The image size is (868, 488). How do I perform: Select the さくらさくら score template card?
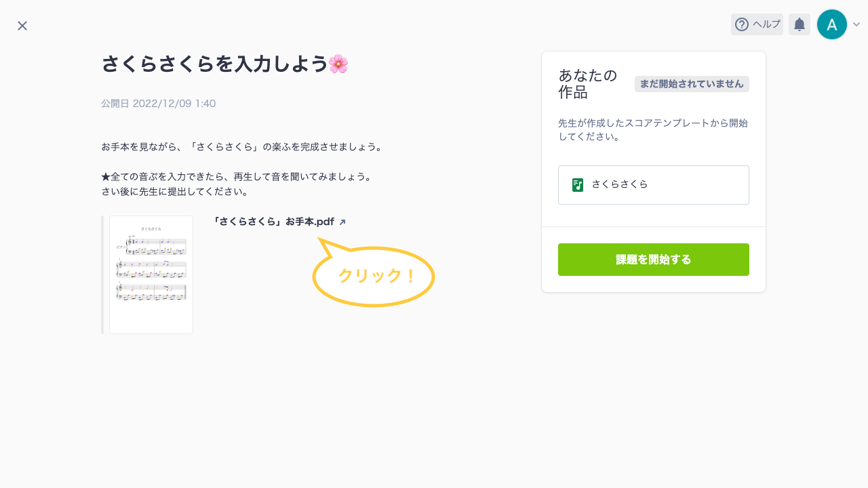(x=653, y=184)
